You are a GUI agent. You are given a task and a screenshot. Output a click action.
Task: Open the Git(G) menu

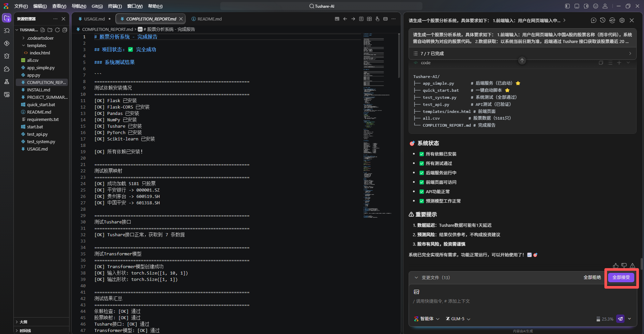tap(97, 6)
